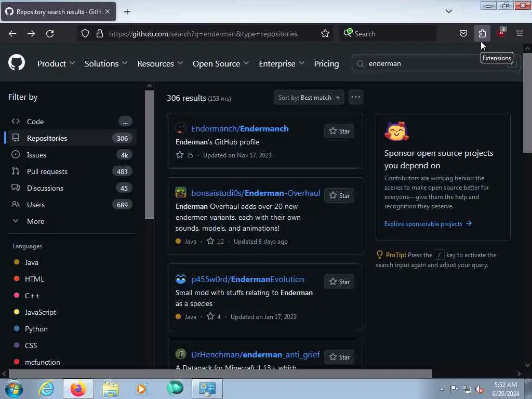Screen dimensions: 532x399
Task: Filter by C++ language
Action: coord(32,296)
